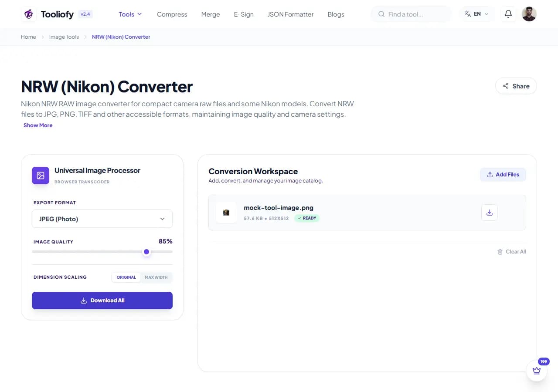Go to Merge in the nav bar

point(211,14)
